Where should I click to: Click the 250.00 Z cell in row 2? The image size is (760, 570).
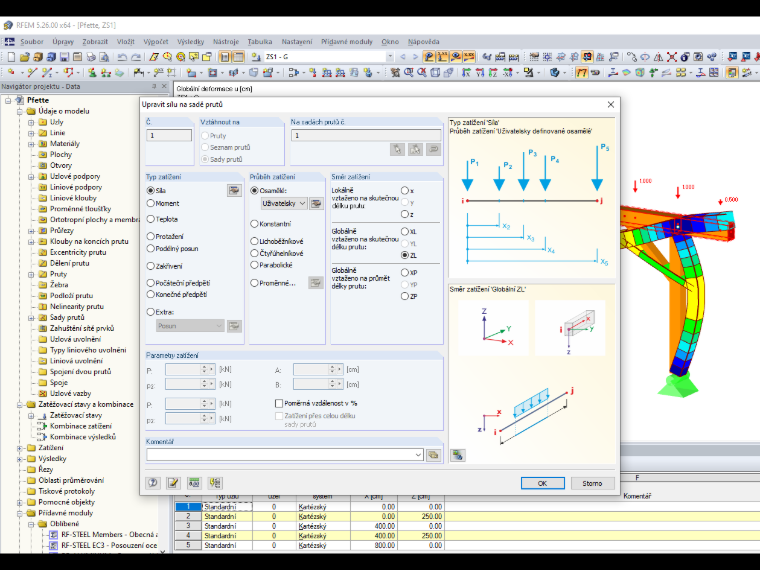[421, 517]
